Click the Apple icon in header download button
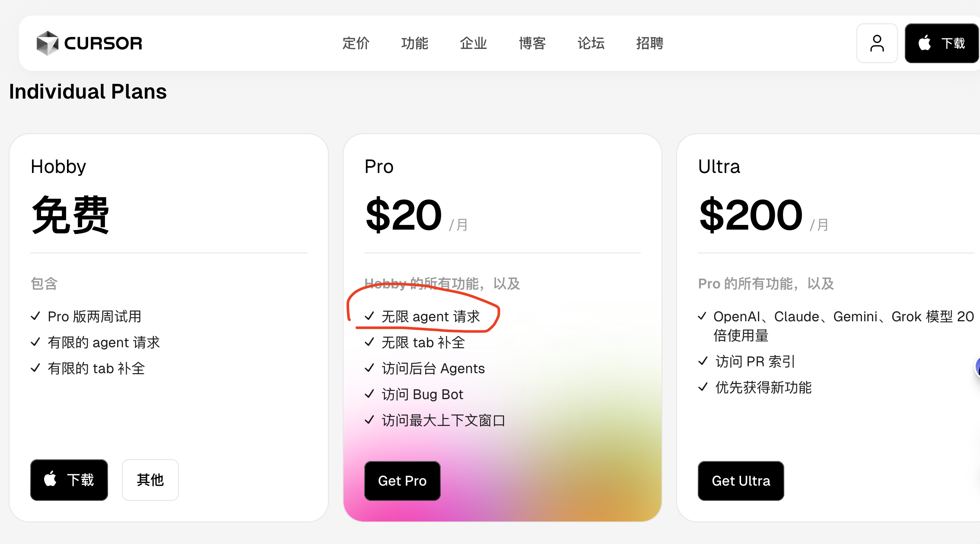980x544 pixels. pyautogui.click(x=925, y=43)
